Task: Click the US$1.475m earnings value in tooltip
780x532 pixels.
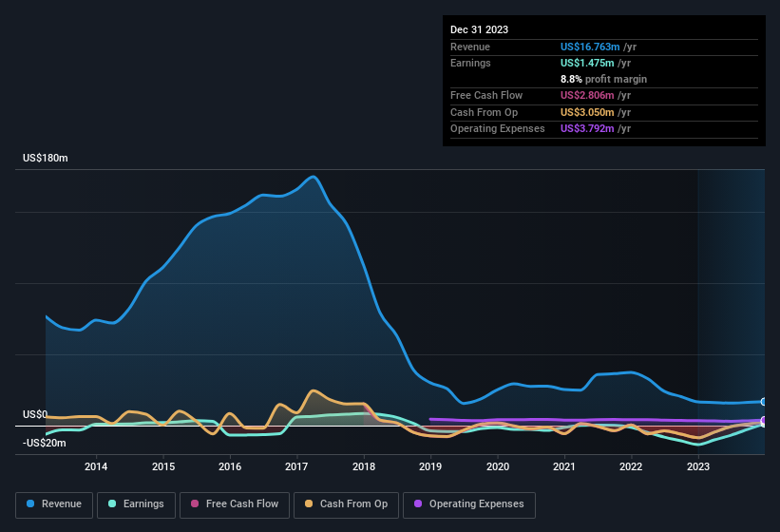Action: [587, 63]
